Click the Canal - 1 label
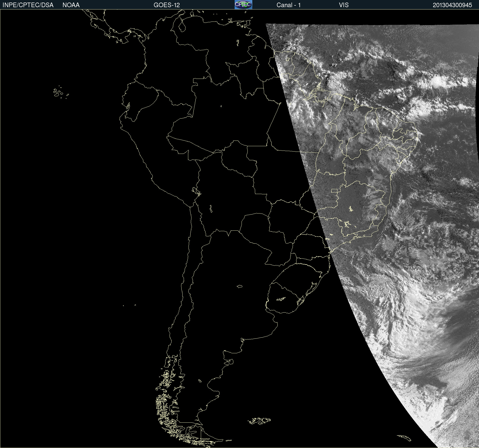 [x=288, y=5]
